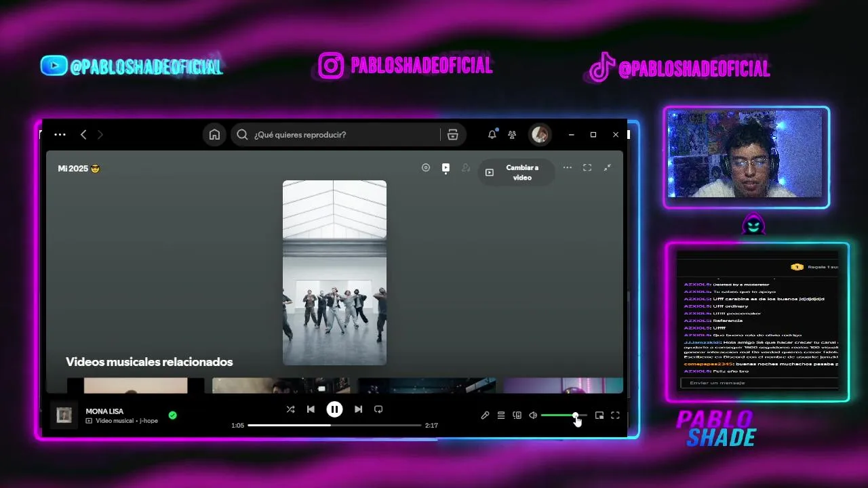Click the green volume slider
Image resolution: width=868 pixels, height=488 pixels.
[564, 415]
